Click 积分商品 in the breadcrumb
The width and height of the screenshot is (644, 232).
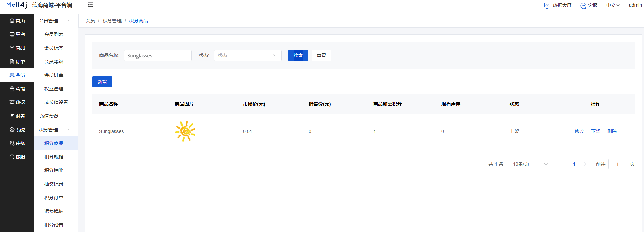139,21
